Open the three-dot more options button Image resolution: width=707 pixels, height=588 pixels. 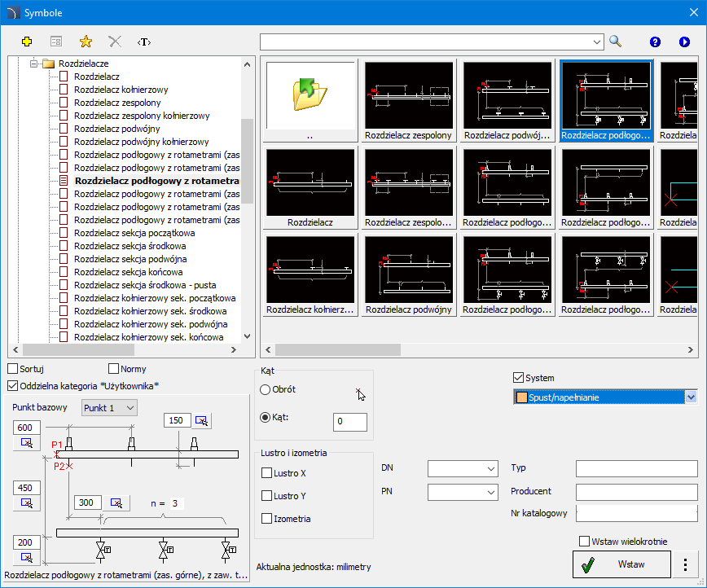pos(686,564)
